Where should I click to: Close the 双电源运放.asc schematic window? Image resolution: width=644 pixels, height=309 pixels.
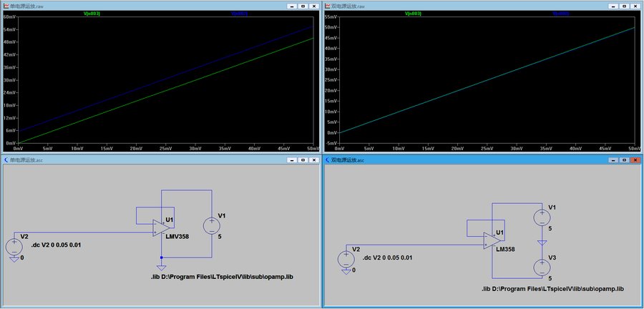pos(633,160)
